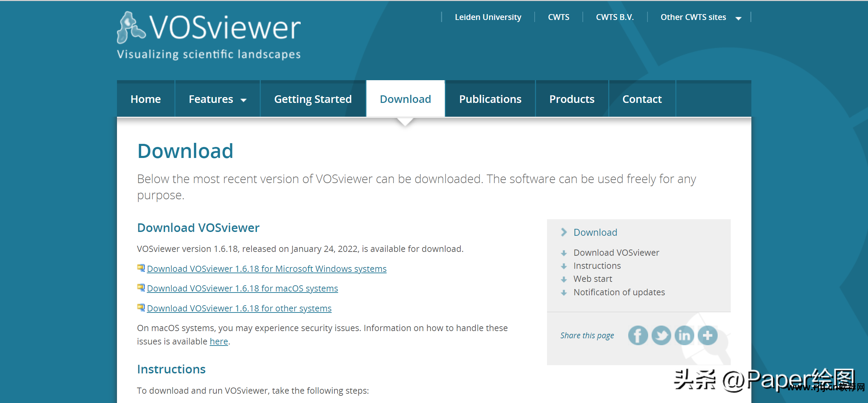Click the down-arrow icon beside Notification of updates

pyautogui.click(x=564, y=293)
